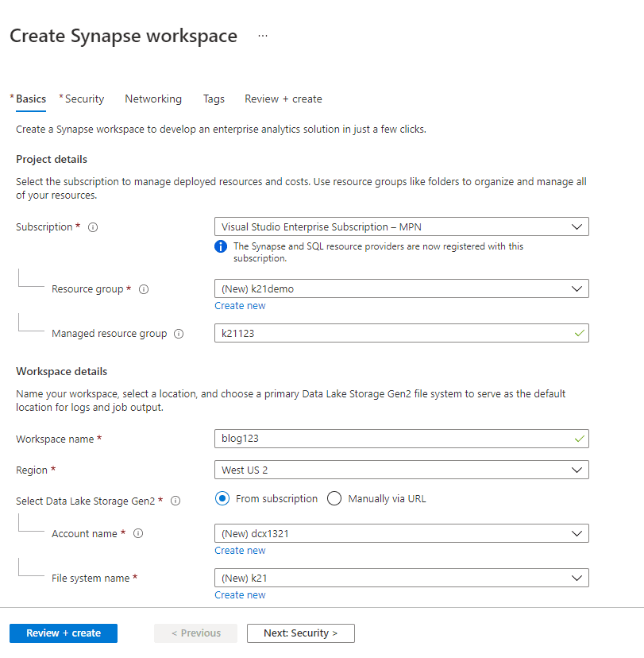Click Create new link under Resource group
This screenshot has width=644, height=658.
(x=240, y=306)
